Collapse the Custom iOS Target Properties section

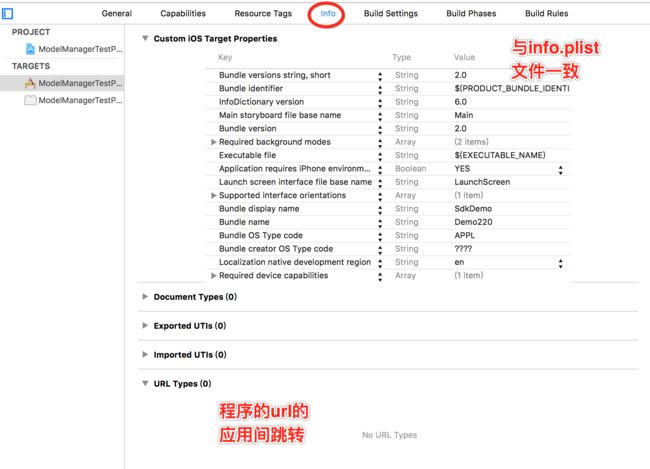coord(145,38)
